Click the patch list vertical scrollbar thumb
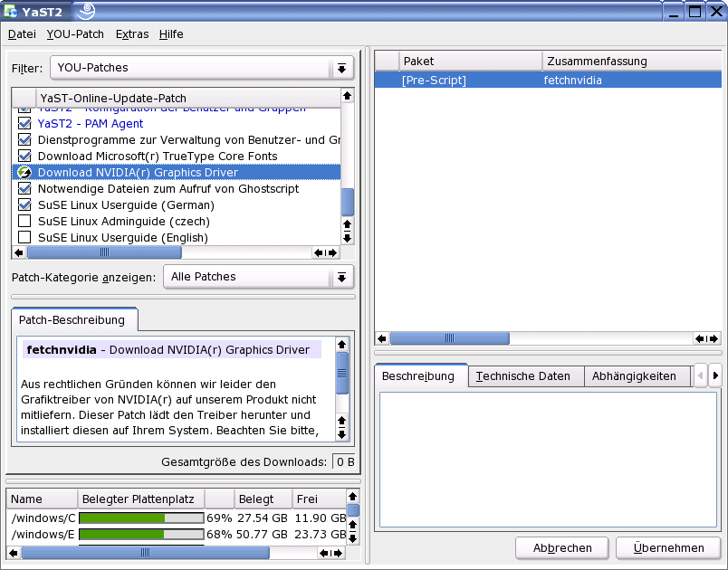The height and width of the screenshot is (570, 728). (347, 202)
